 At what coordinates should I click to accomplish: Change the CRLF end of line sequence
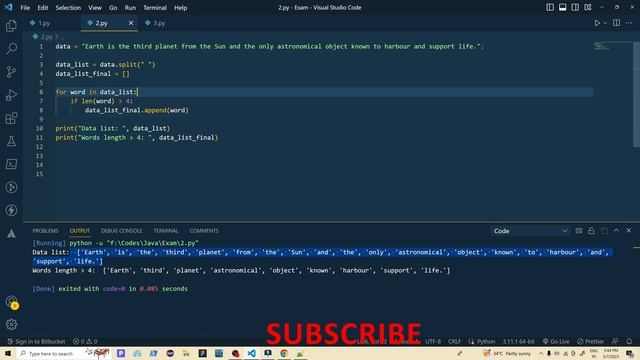[454, 341]
